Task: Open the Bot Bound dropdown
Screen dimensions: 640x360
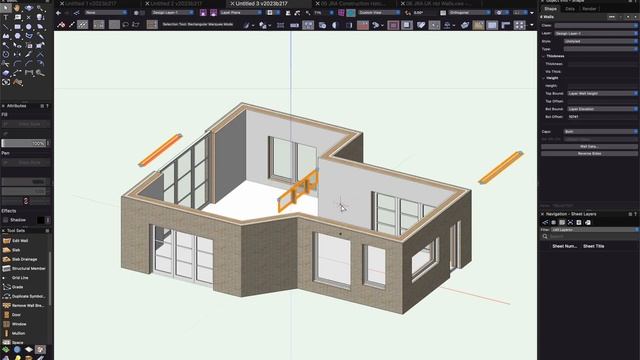Action: pos(602,109)
